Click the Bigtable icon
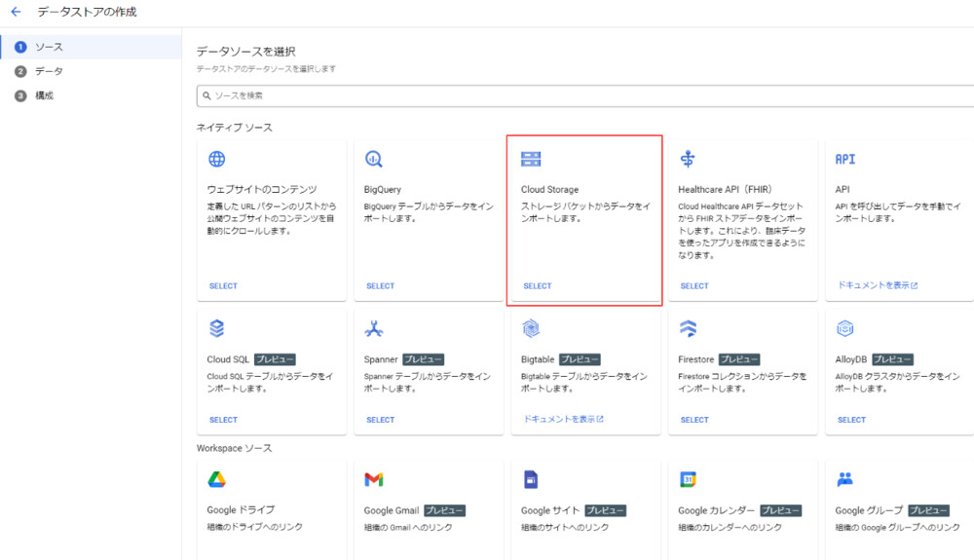The image size is (974, 560). [531, 328]
